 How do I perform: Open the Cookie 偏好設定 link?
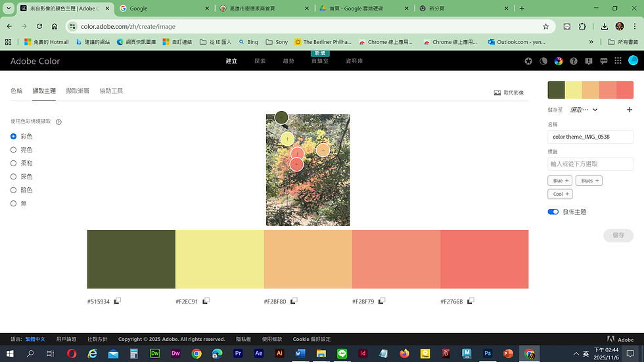pos(311,340)
